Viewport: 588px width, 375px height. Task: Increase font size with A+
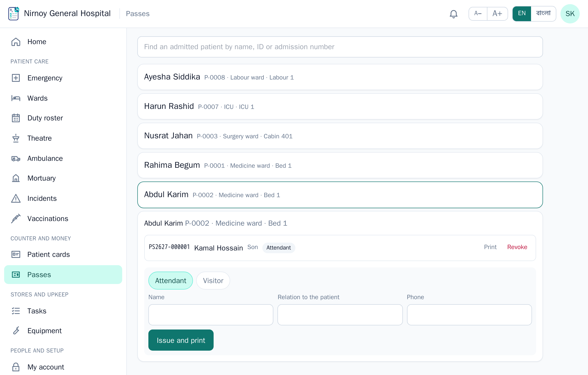pos(498,14)
